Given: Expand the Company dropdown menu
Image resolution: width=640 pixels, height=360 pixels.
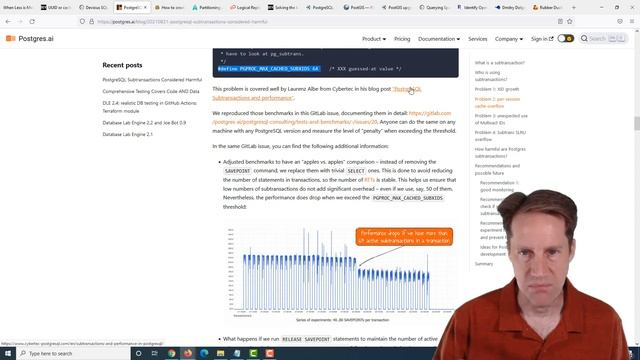Looking at the screenshot, I should pyautogui.click(x=509, y=39).
